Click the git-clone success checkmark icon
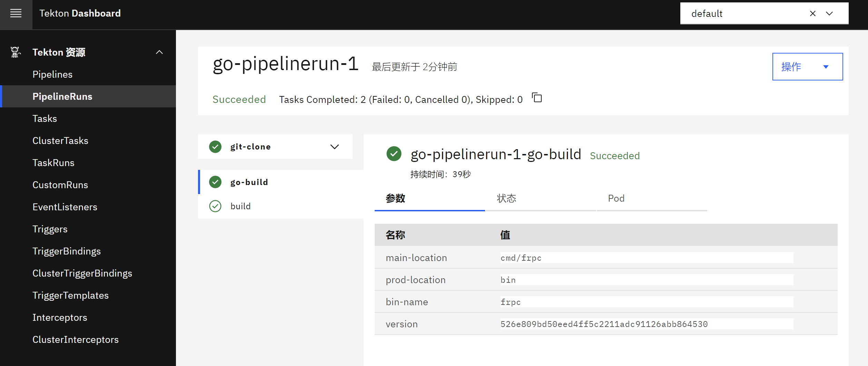Image resolution: width=868 pixels, height=366 pixels. [215, 147]
